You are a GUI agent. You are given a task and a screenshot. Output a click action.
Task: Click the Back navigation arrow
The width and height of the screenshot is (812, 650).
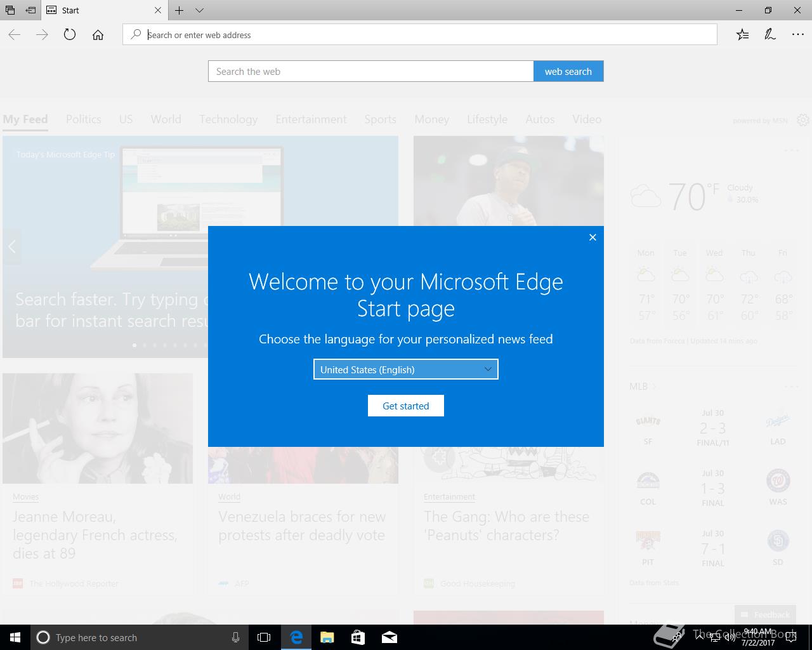click(x=15, y=35)
